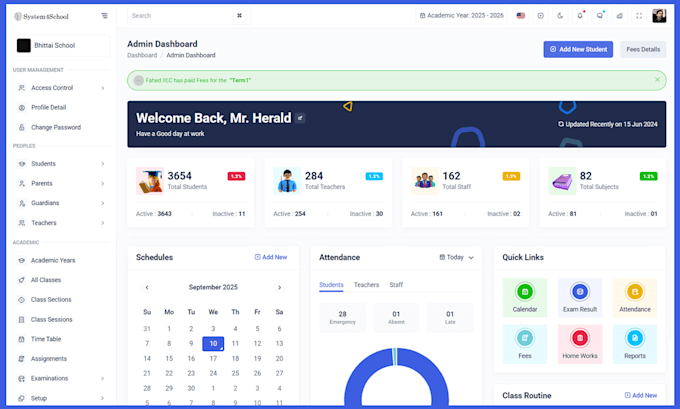The image size is (680, 409).
Task: Open Reports quick link
Action: (635, 344)
